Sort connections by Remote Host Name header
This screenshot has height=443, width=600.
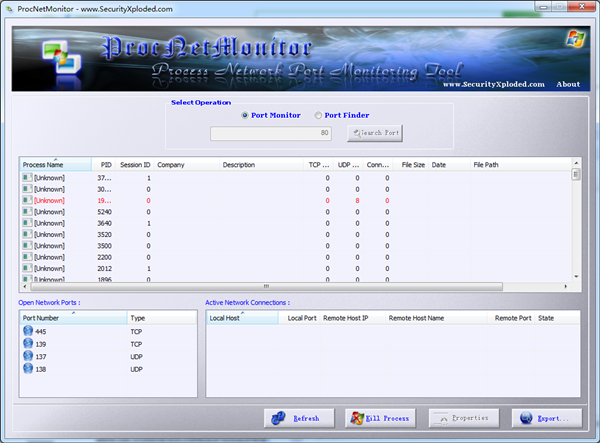pyautogui.click(x=436, y=318)
